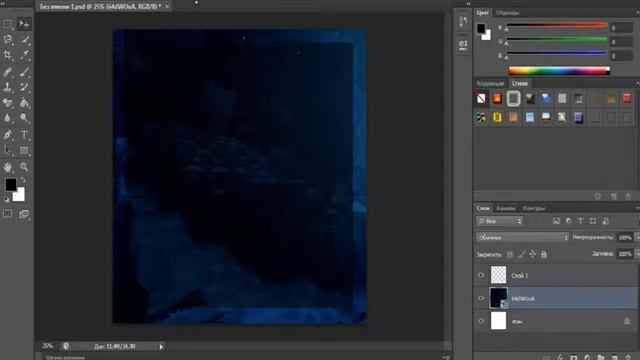640x360 pixels.
Task: Reset default foreground and background colors
Action: (6, 200)
